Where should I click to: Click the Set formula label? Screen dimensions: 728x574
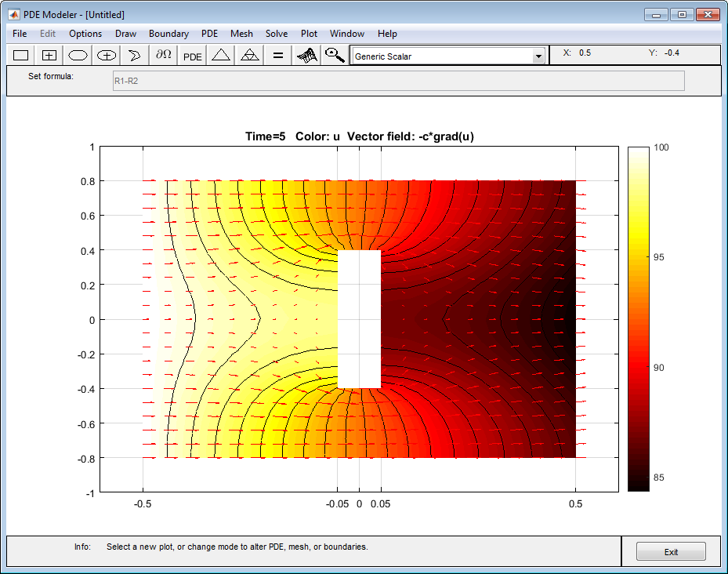[51, 76]
